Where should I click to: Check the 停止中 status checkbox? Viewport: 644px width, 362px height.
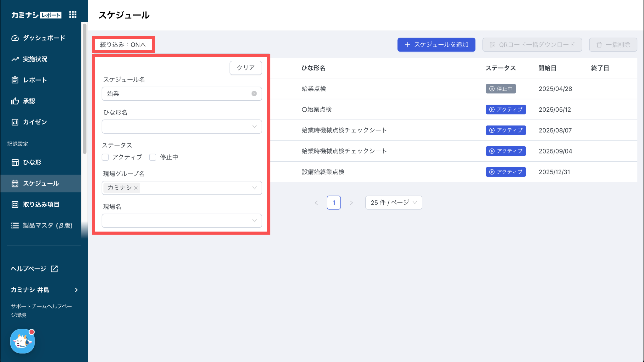[x=153, y=157]
